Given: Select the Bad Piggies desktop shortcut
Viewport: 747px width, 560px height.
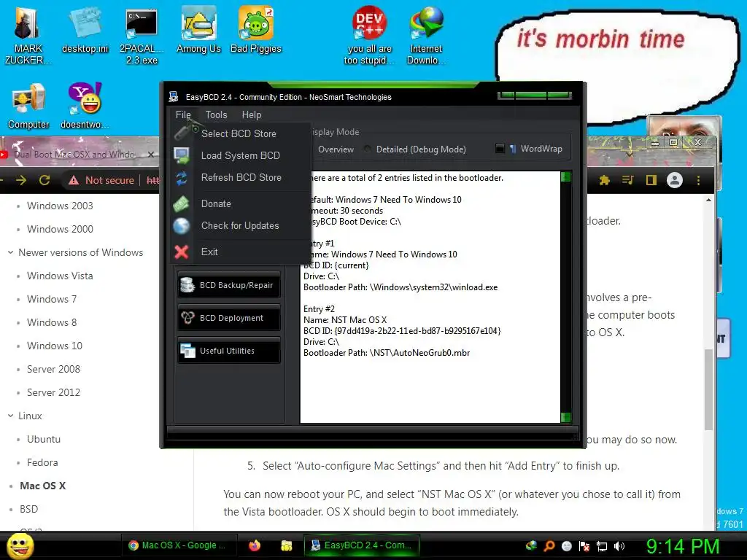Looking at the screenshot, I should click(x=256, y=29).
